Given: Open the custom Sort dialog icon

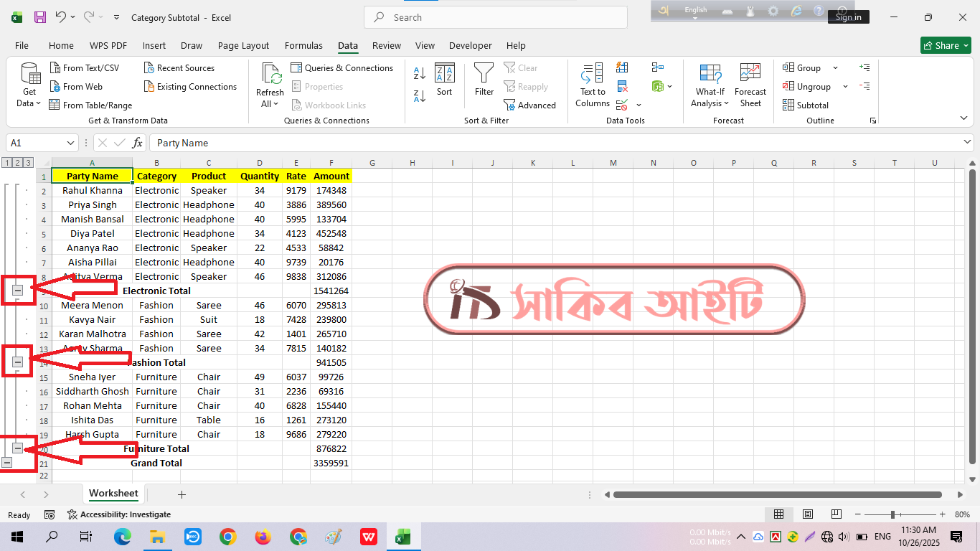Looking at the screenshot, I should (445, 79).
